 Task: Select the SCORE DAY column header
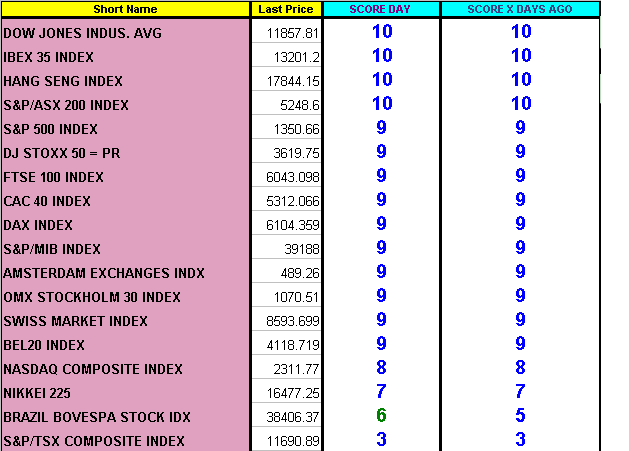tap(380, 9)
